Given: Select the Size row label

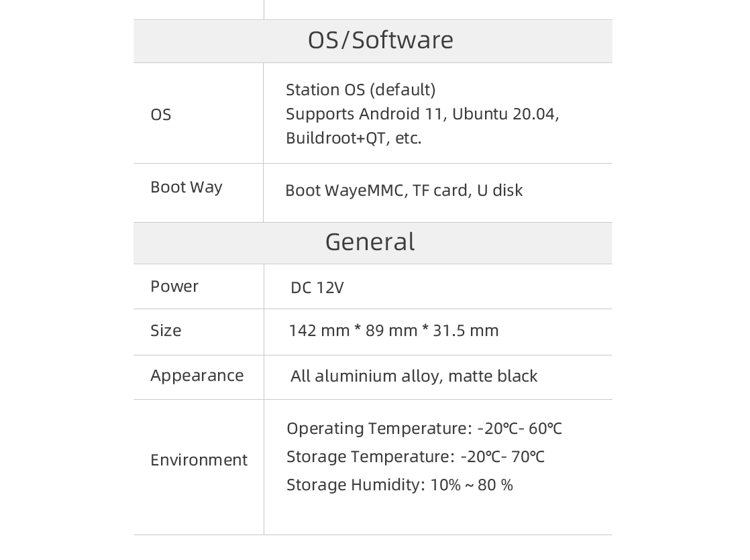Looking at the screenshot, I should 166,331.
